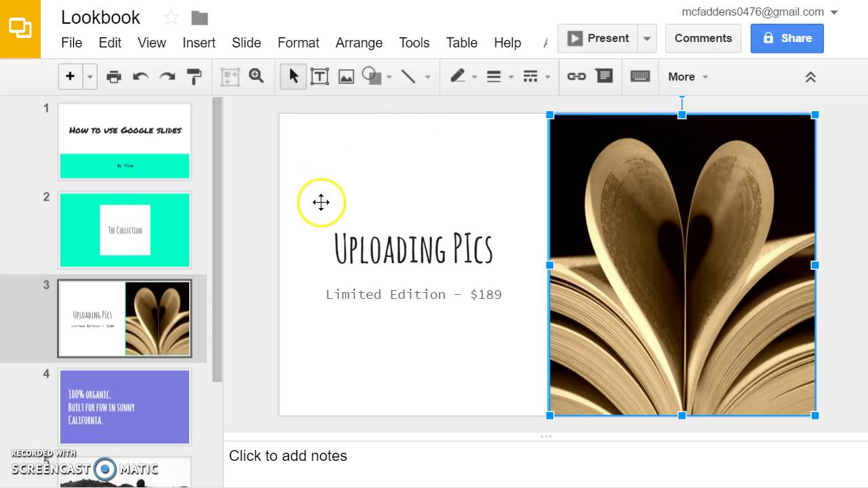
Task: Open the Tools menu
Action: coord(414,43)
